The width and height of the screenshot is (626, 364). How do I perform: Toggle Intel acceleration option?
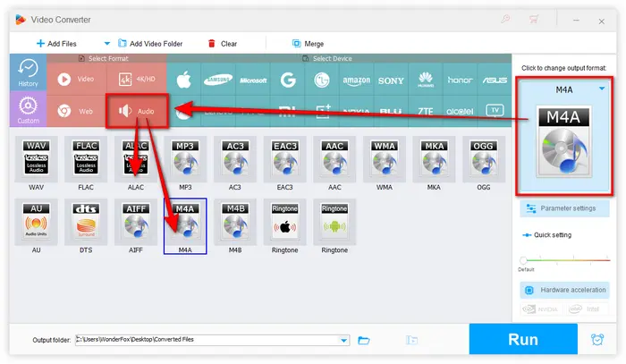tap(585, 309)
